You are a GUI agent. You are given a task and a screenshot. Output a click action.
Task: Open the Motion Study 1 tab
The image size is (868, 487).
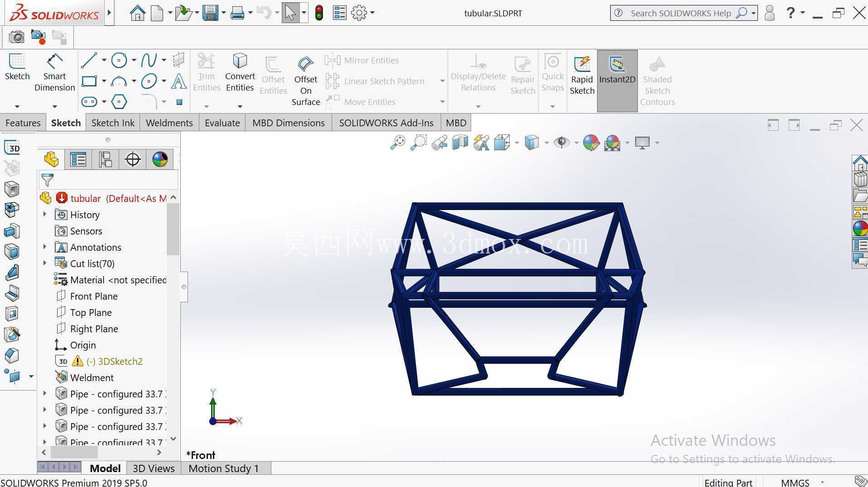(224, 468)
